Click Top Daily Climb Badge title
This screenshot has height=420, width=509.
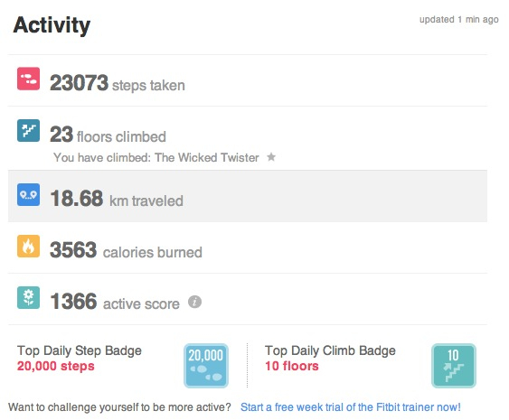pos(331,350)
